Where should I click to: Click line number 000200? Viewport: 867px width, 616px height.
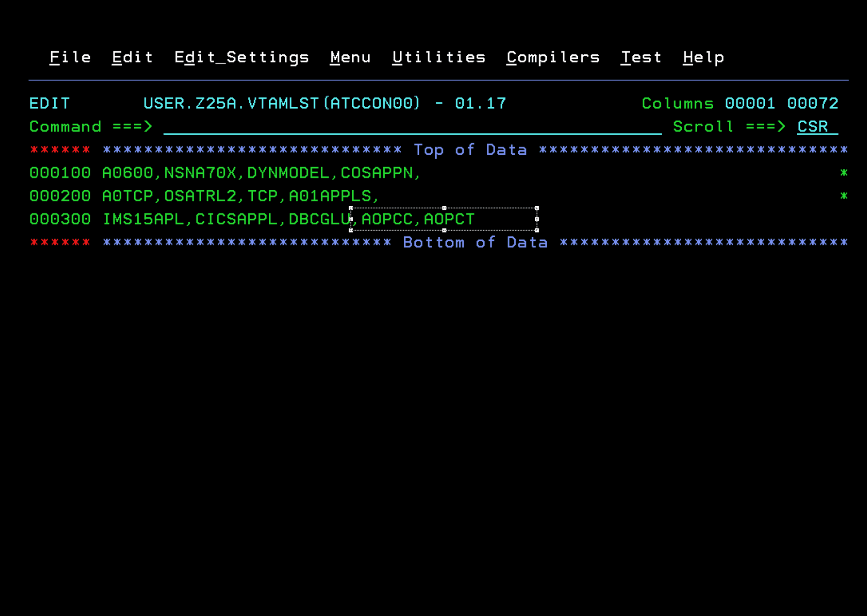coord(60,196)
